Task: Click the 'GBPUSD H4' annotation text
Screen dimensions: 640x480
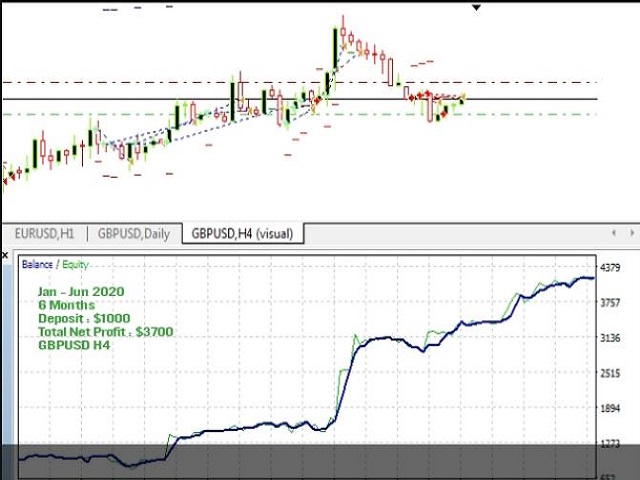Action: (74, 345)
